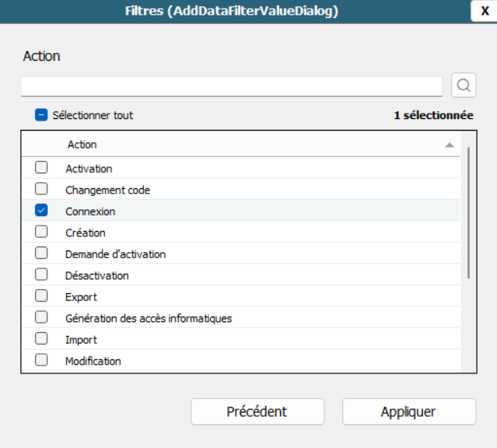Close the Filtres dialog with X

click(485, 11)
